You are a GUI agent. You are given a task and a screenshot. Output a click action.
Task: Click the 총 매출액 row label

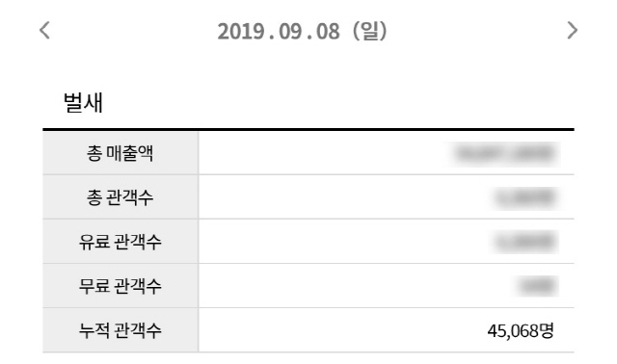(120, 153)
